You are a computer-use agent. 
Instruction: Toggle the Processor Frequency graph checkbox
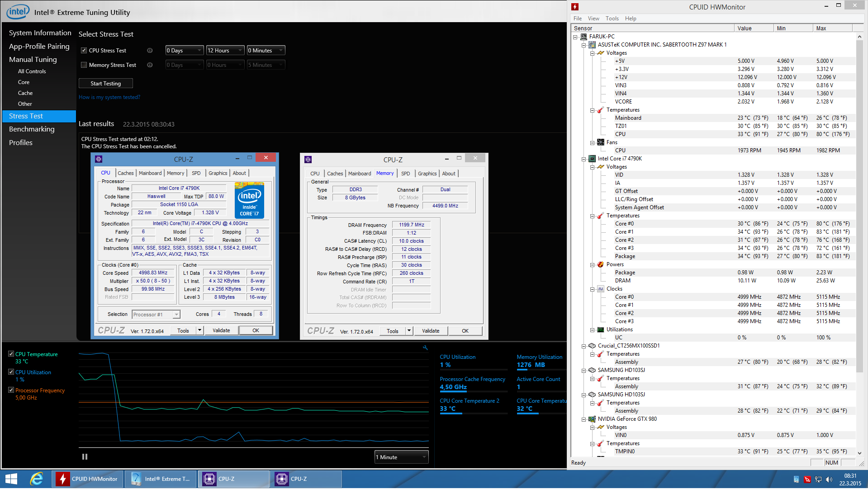[x=11, y=390]
